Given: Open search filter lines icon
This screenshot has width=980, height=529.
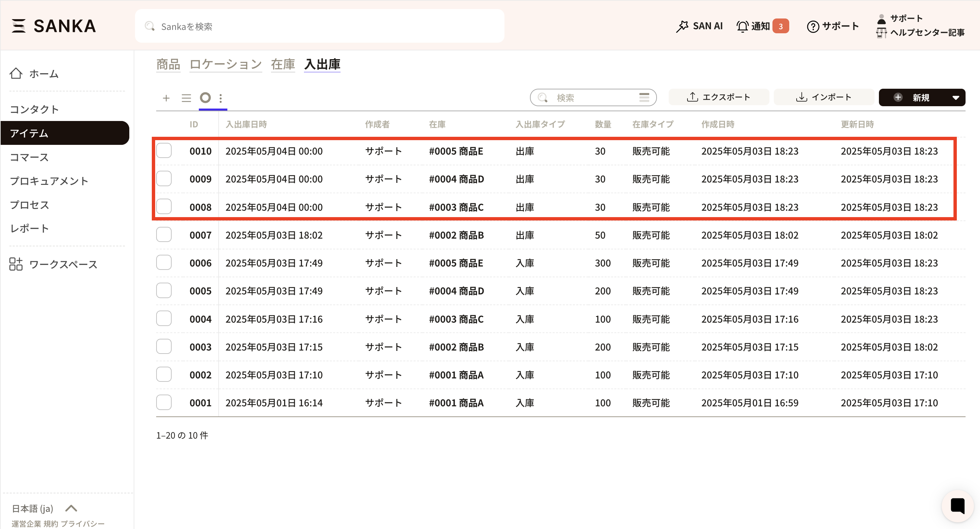Looking at the screenshot, I should 644,97.
